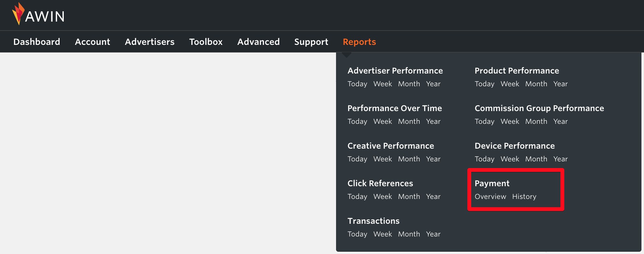The image size is (644, 254).
Task: Open the Support menu
Action: click(311, 42)
